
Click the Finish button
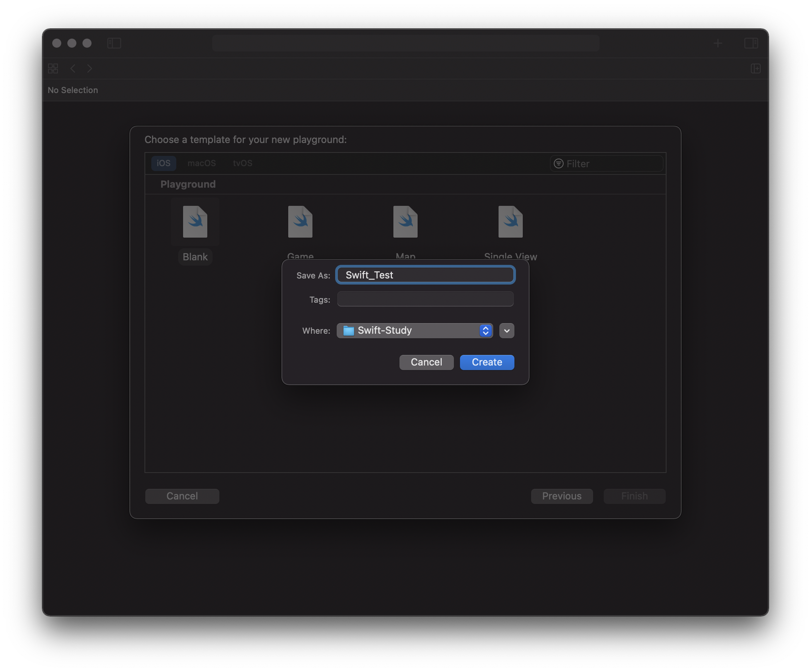point(634,496)
